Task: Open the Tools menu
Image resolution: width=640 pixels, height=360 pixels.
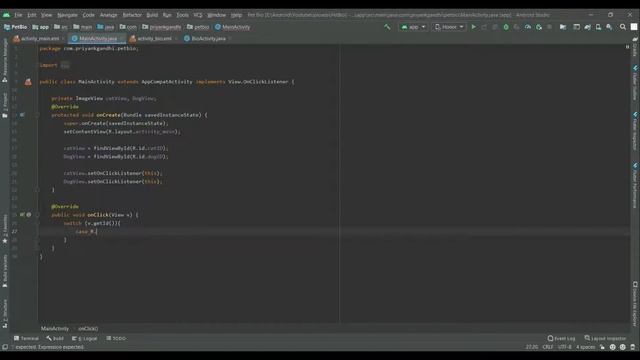Action: (x=182, y=15)
